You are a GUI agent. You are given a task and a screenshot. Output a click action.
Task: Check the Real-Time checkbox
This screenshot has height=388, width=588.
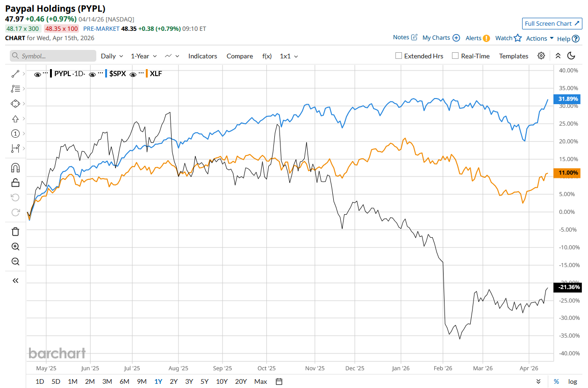455,56
